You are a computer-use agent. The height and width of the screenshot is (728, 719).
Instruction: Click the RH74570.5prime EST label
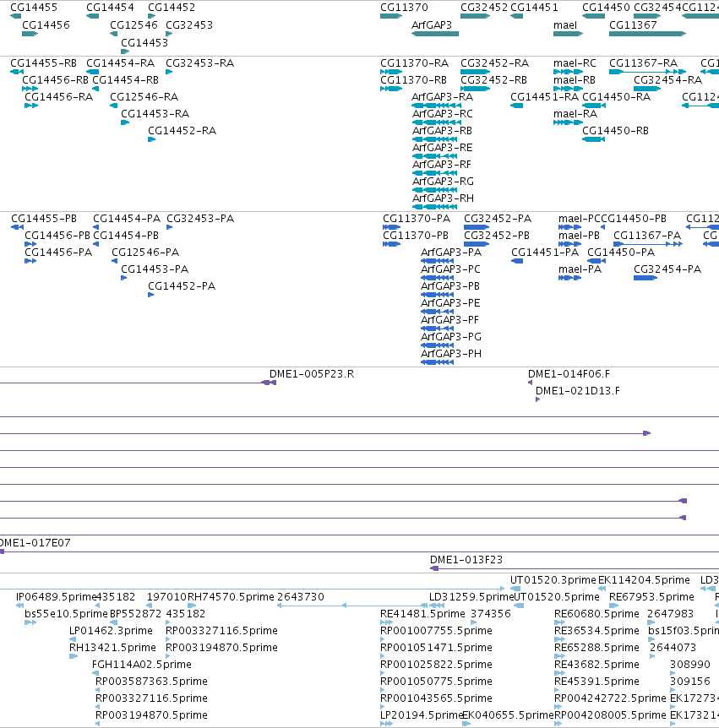(231, 596)
